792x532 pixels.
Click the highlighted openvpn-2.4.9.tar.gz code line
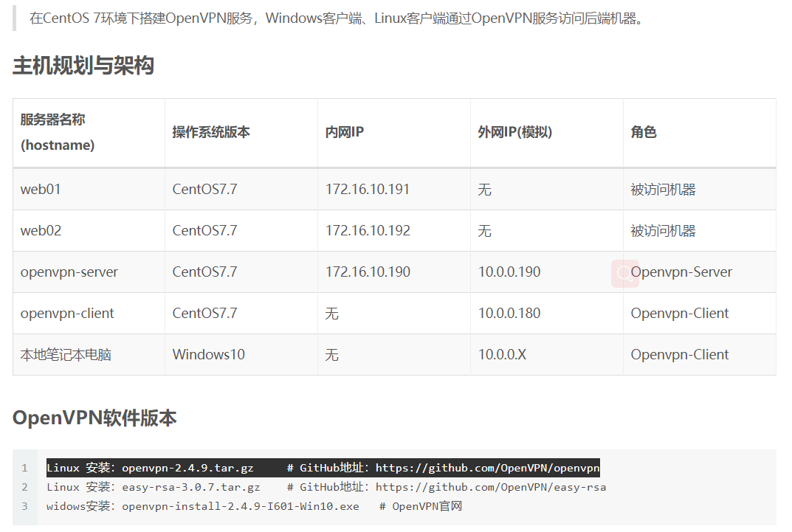pyautogui.click(x=323, y=468)
